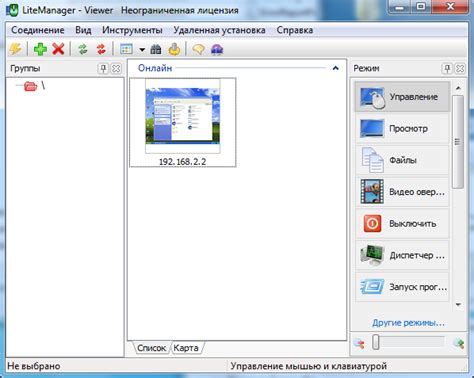Open the Инструменты menu

coord(132,30)
